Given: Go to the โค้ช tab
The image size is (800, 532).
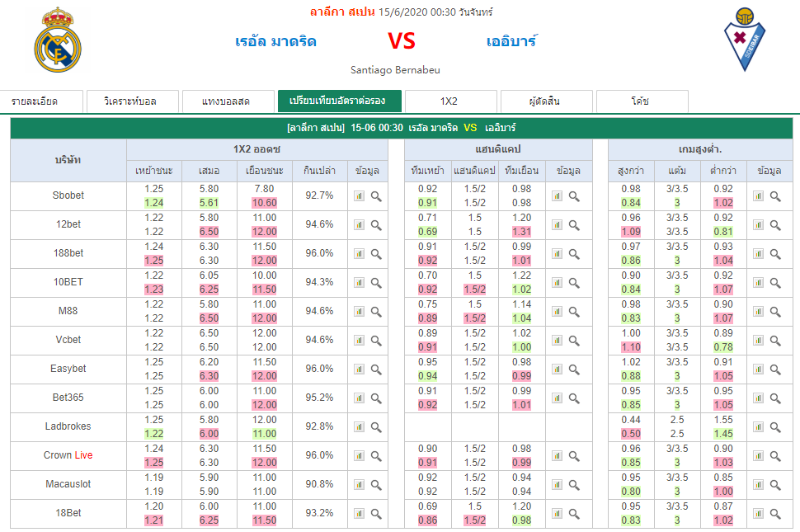Looking at the screenshot, I should pyautogui.click(x=642, y=101).
